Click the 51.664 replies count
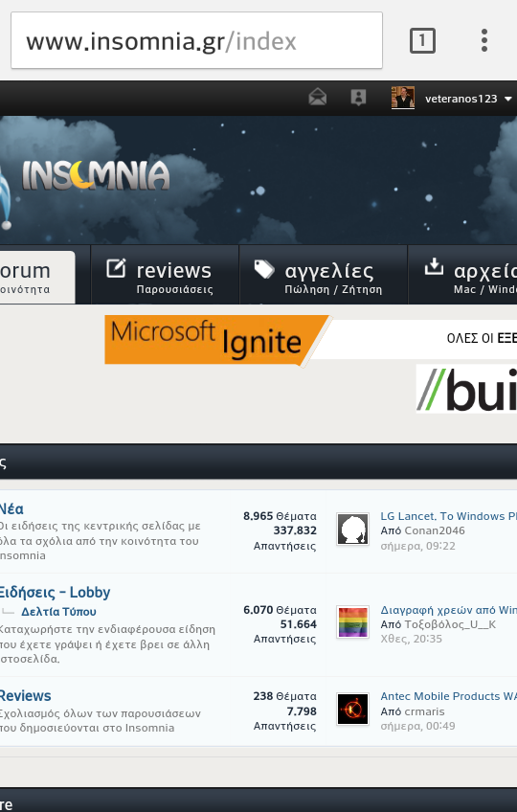The height and width of the screenshot is (812, 517). (x=298, y=624)
